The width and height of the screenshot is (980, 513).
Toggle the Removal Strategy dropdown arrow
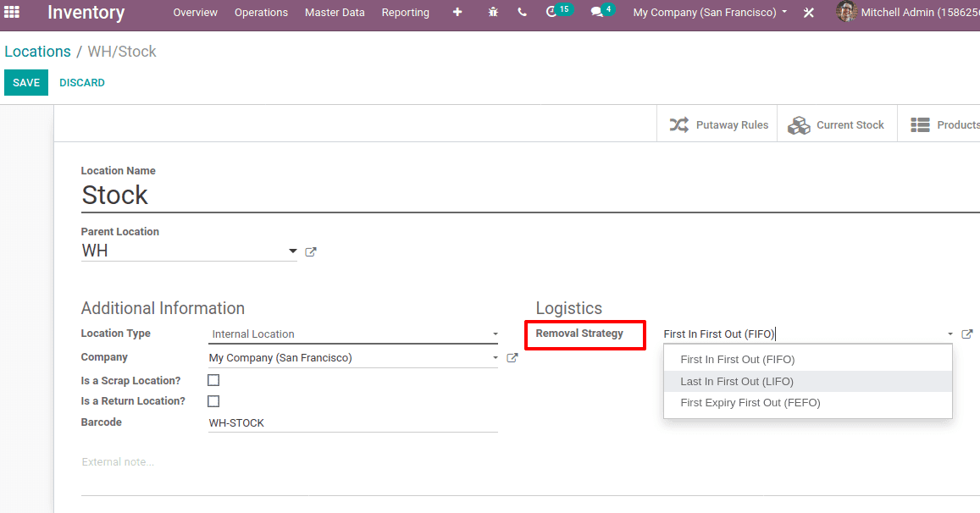click(x=950, y=334)
